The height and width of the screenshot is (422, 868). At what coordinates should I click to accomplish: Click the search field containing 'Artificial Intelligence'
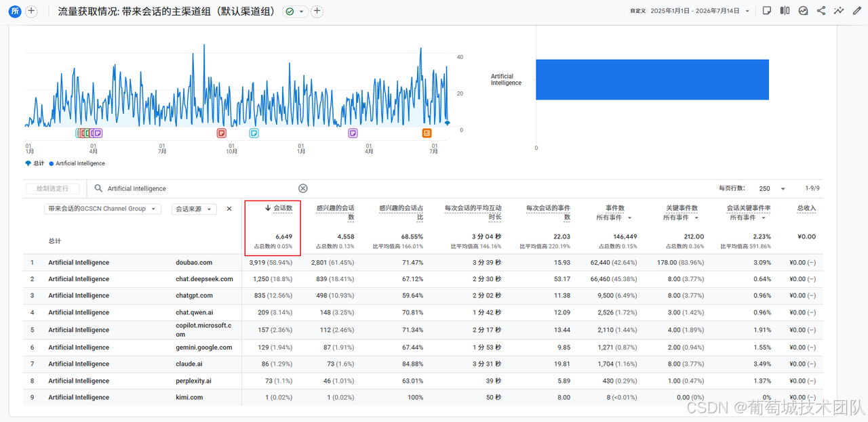click(201, 189)
